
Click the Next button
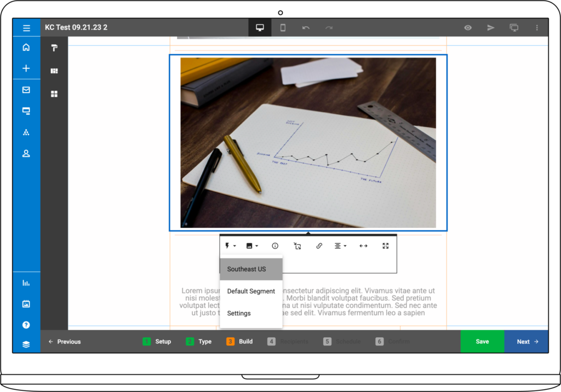(x=526, y=342)
